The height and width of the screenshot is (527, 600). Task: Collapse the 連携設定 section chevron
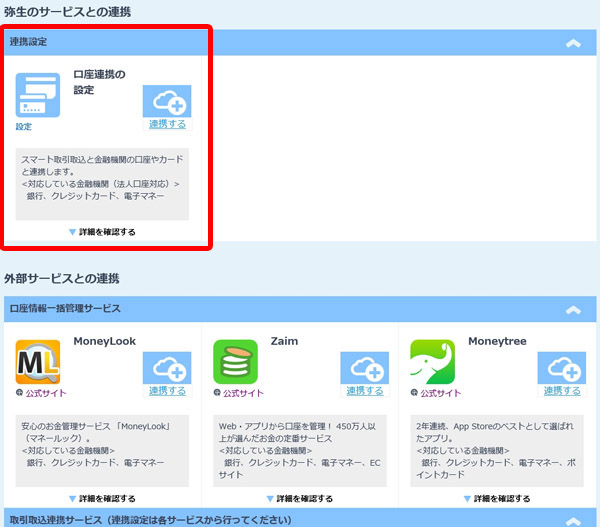coord(573,43)
